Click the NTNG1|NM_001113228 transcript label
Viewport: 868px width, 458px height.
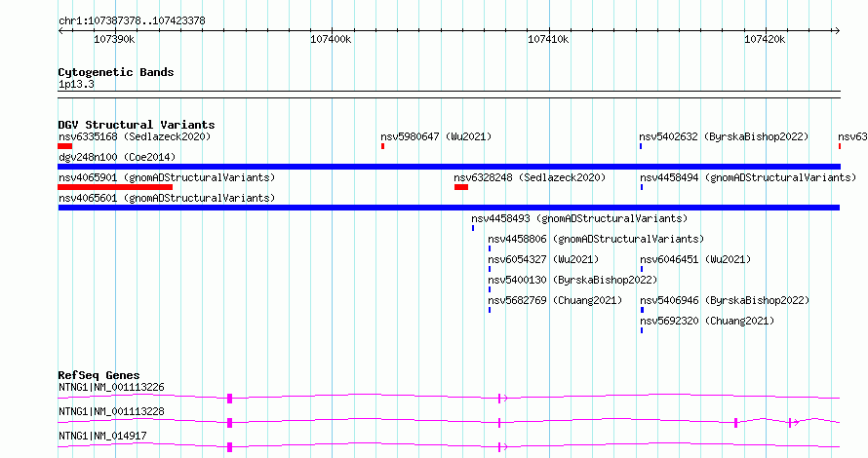pyautogui.click(x=111, y=411)
